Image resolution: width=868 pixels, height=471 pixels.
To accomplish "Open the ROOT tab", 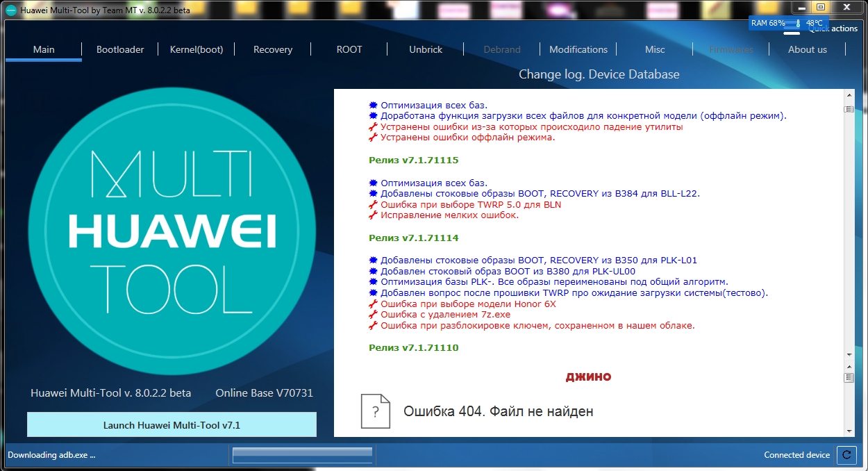I will click(x=349, y=49).
